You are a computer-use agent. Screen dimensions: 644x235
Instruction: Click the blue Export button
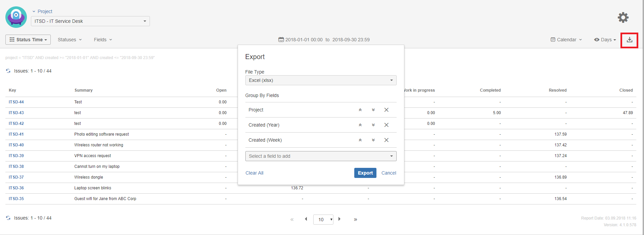[x=365, y=173]
